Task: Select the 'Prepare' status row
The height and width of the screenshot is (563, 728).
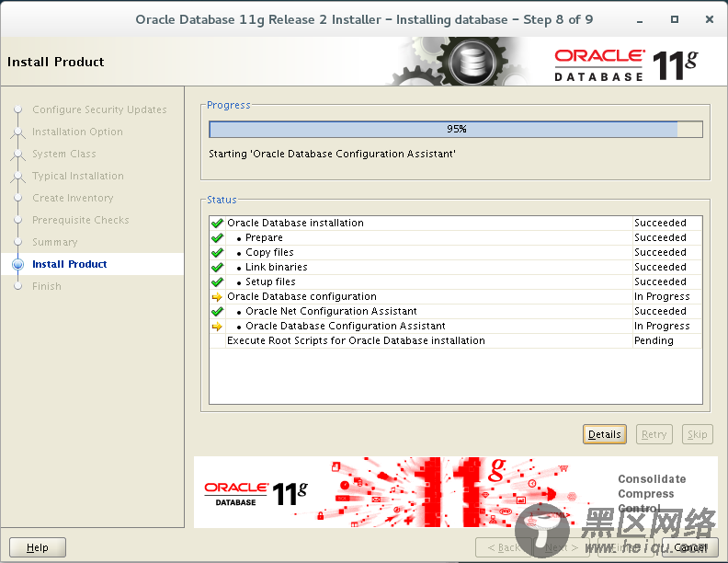Action: pyautogui.click(x=456, y=238)
